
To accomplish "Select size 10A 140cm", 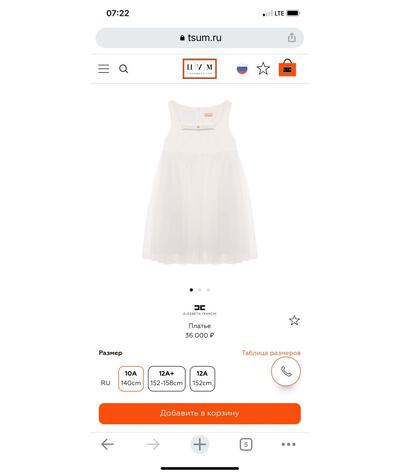I will pos(131,379).
